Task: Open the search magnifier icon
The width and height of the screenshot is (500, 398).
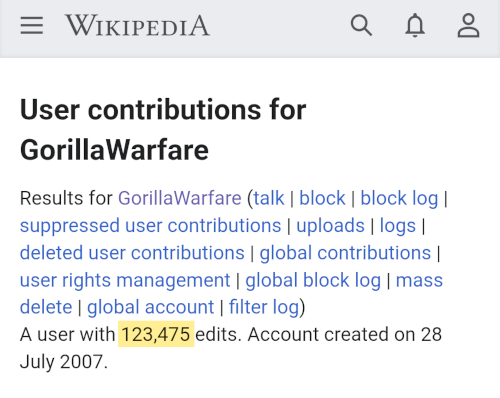Action: [x=361, y=25]
